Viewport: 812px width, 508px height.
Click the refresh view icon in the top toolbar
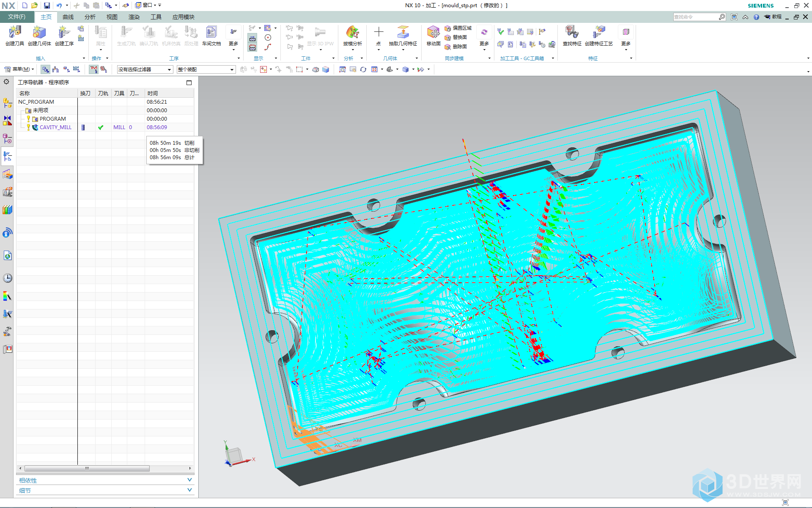pos(363,69)
